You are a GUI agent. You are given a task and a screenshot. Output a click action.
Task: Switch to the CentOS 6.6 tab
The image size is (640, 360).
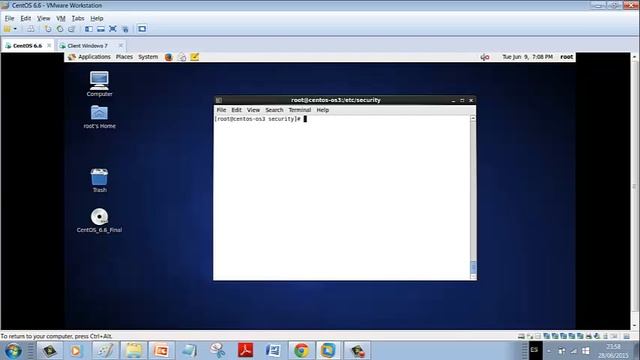pyautogui.click(x=27, y=46)
